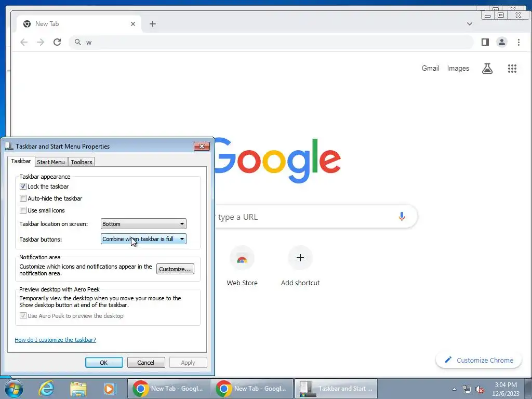This screenshot has width=532, height=399.
Task: Click OK in the properties dialog
Action: point(104,362)
